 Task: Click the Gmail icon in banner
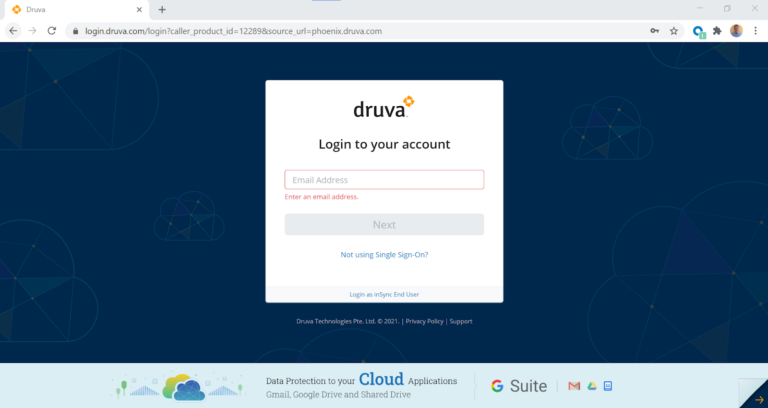574,386
